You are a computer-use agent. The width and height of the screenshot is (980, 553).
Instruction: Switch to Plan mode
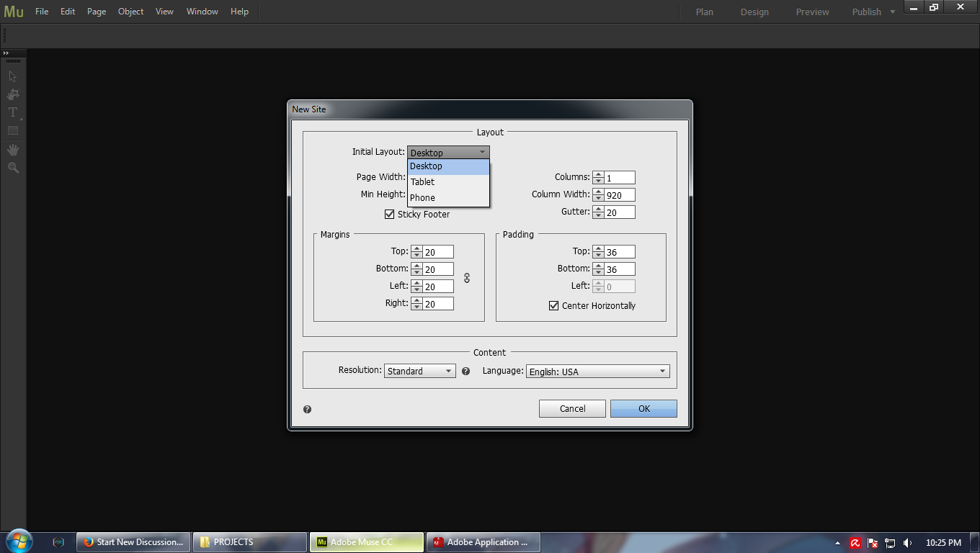click(705, 12)
